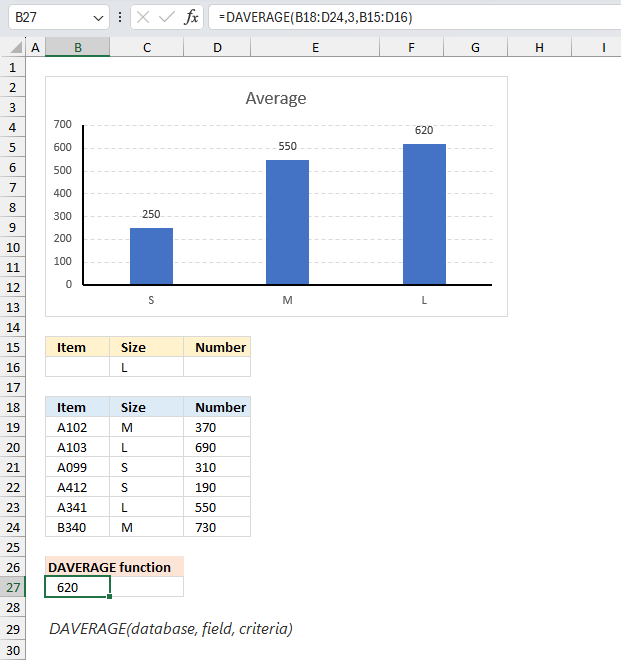The height and width of the screenshot is (660, 621).
Task: Click cell A103
Action: coord(77,447)
